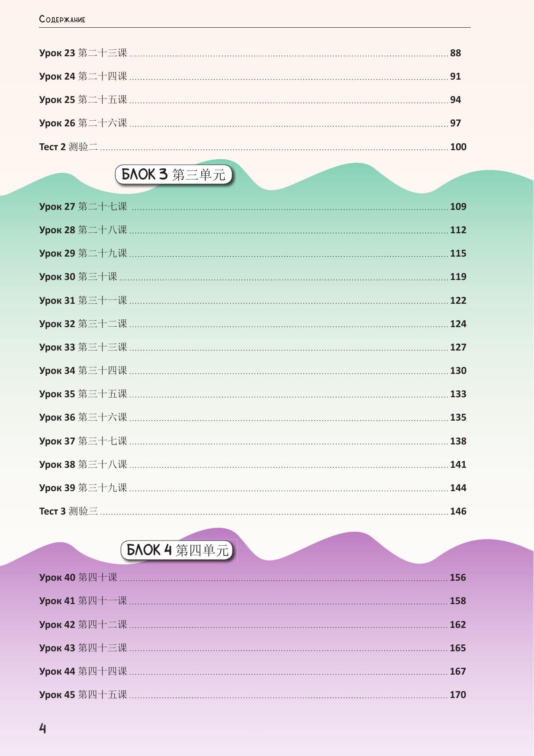The width and height of the screenshot is (534, 756).
Task: Open the Урок 45 entry
Action: click(83, 695)
